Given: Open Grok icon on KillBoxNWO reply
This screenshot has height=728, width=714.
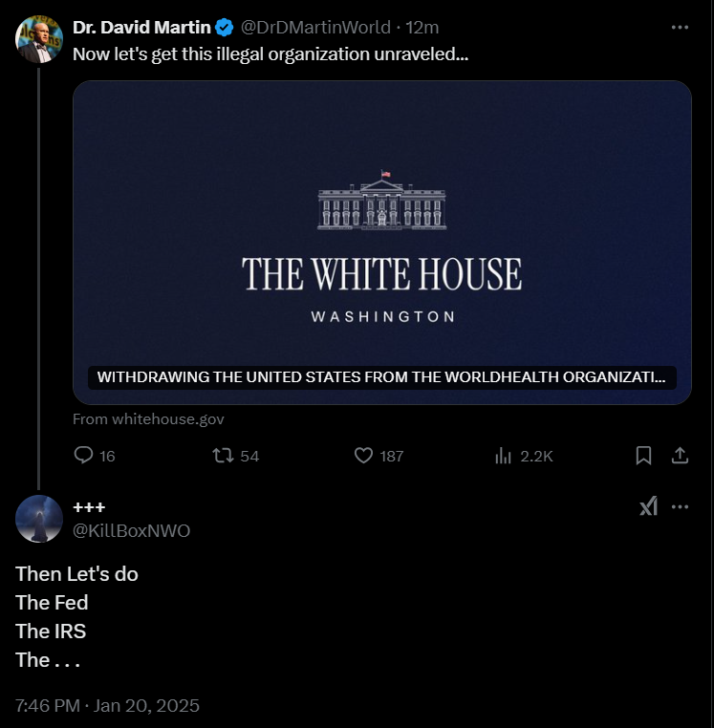Looking at the screenshot, I should (648, 506).
